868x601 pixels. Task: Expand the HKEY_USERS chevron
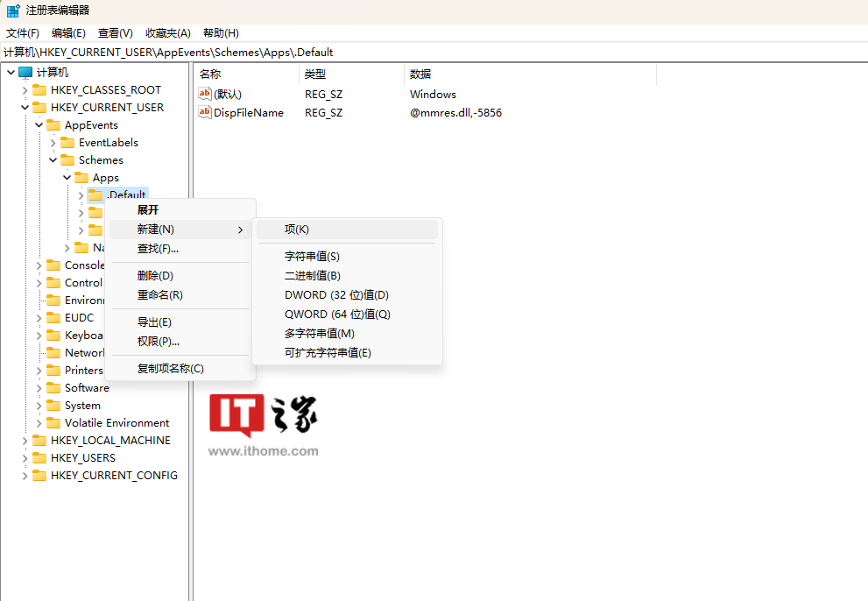(25, 459)
